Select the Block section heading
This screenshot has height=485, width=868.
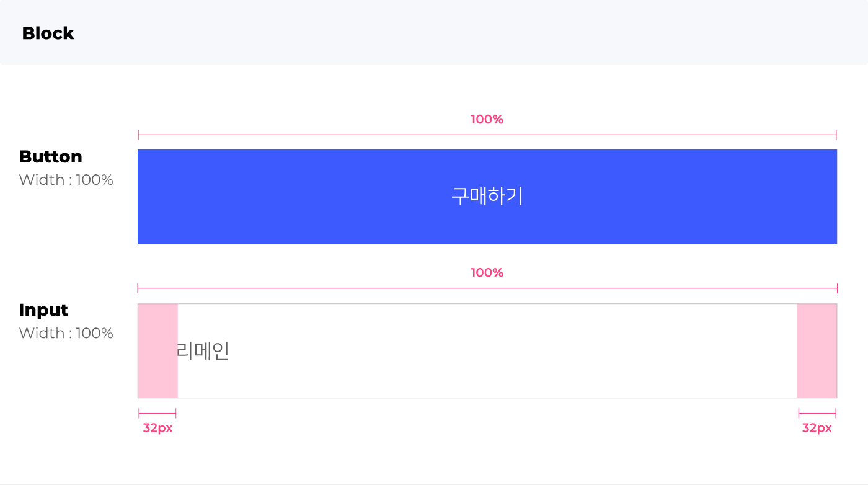(x=48, y=33)
